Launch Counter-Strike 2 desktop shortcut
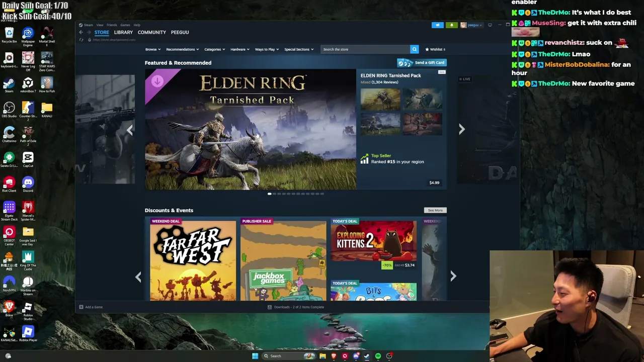 pyautogui.click(x=28, y=111)
